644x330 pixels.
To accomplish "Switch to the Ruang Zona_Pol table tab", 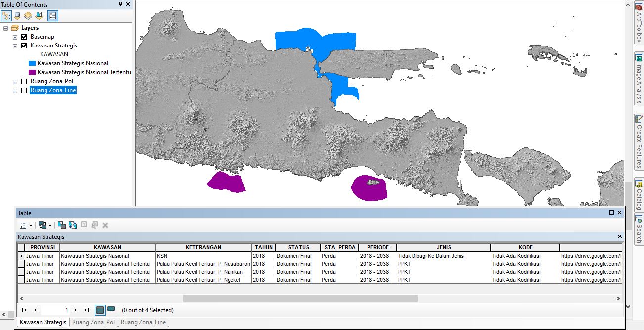I will pos(93,322).
